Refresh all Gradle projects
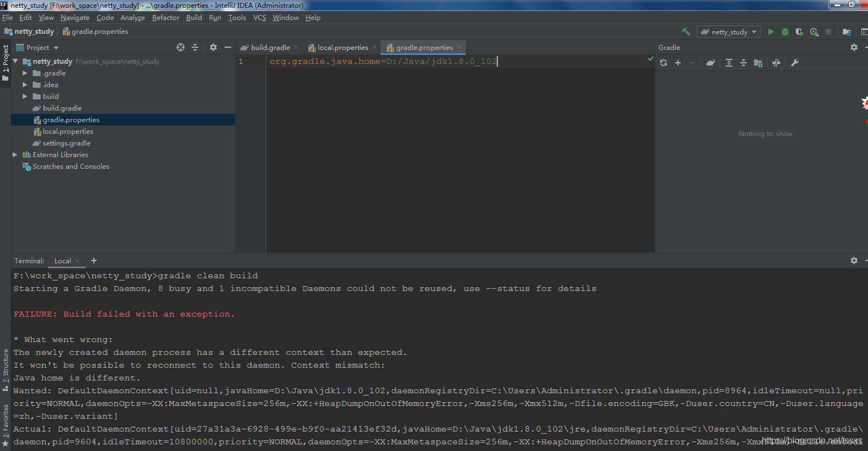Screen dimensions: 868x451 [x=664, y=63]
